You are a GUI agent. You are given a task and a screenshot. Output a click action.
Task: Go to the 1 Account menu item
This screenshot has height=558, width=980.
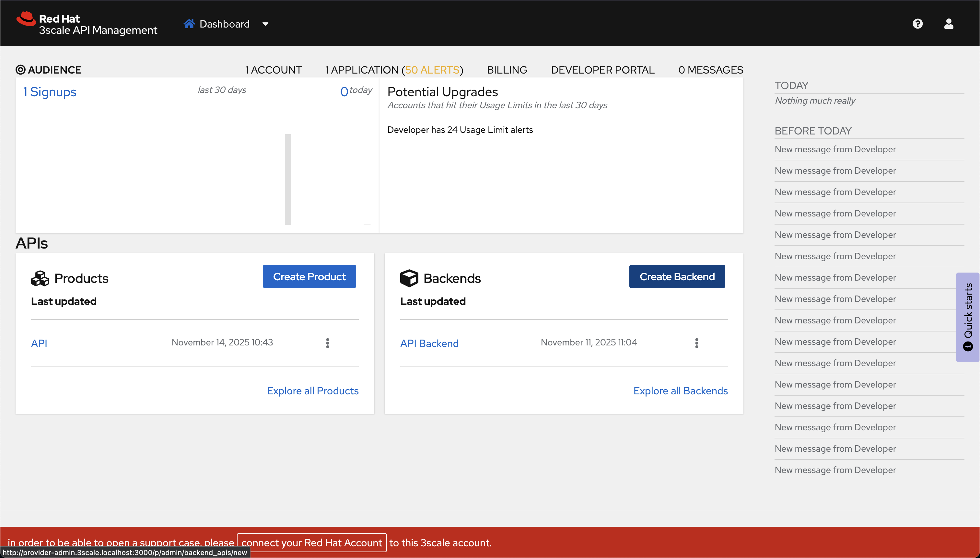click(273, 70)
